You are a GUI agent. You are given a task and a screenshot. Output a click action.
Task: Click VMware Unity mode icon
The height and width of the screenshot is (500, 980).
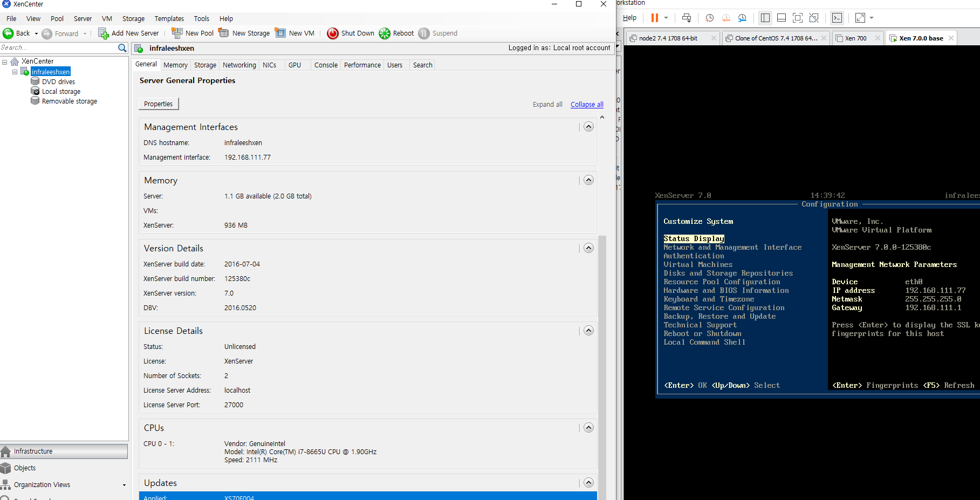point(814,18)
